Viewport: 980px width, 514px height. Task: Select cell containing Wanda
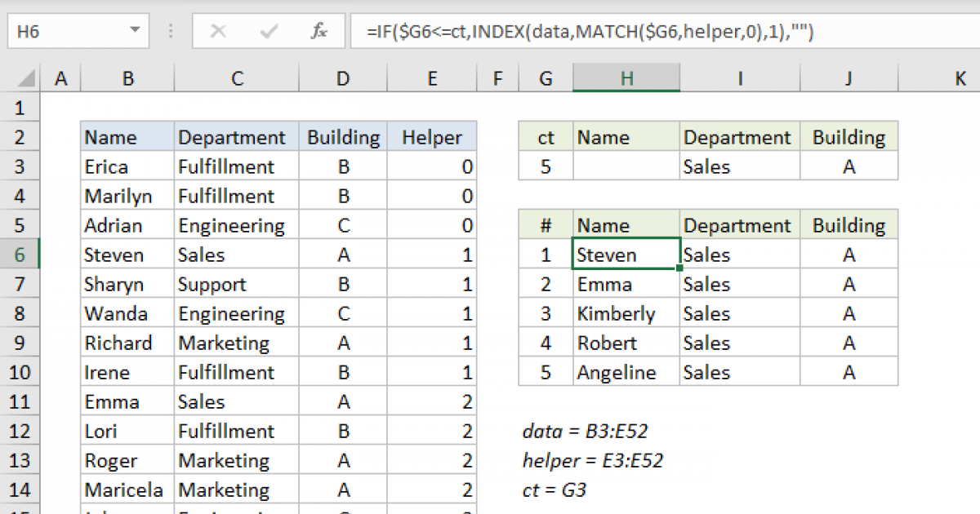pyautogui.click(x=127, y=313)
